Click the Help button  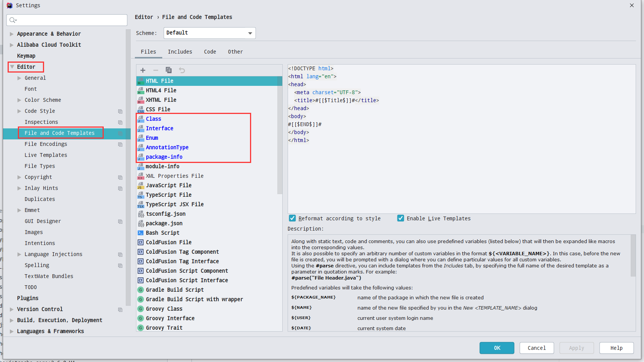click(616, 348)
